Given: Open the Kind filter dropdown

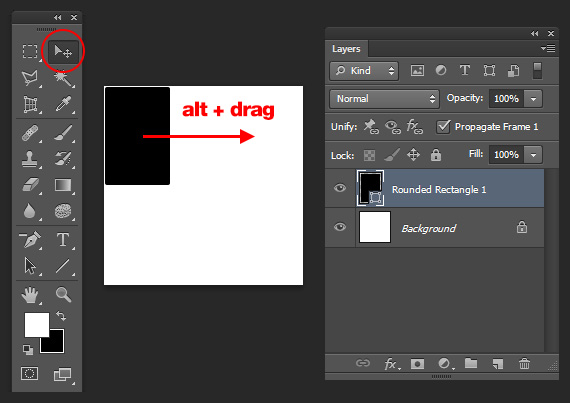Looking at the screenshot, I should coord(364,70).
